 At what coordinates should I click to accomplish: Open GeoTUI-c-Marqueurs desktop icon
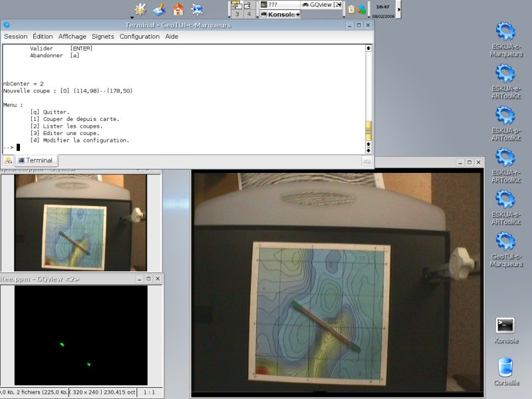(x=506, y=250)
